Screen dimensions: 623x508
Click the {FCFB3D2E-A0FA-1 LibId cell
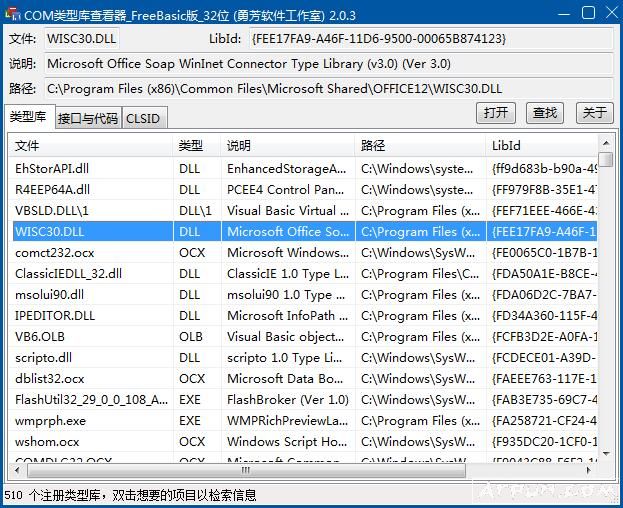pyautogui.click(x=543, y=337)
